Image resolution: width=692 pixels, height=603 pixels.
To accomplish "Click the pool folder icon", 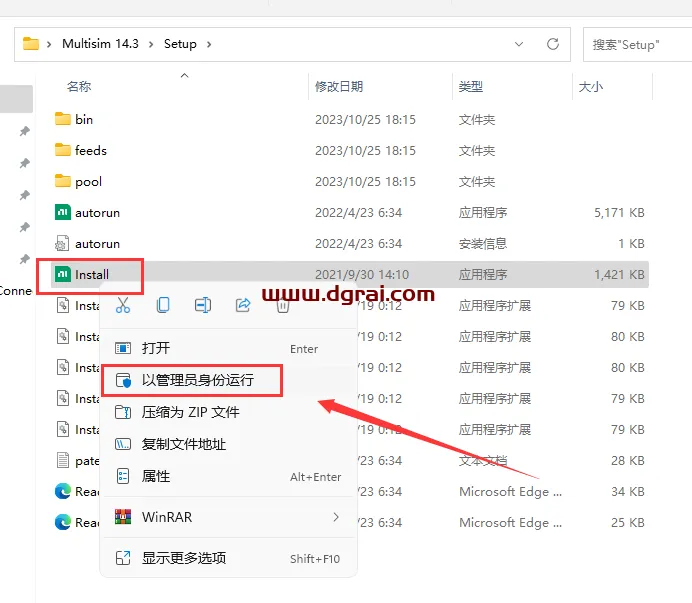I will pyautogui.click(x=63, y=181).
